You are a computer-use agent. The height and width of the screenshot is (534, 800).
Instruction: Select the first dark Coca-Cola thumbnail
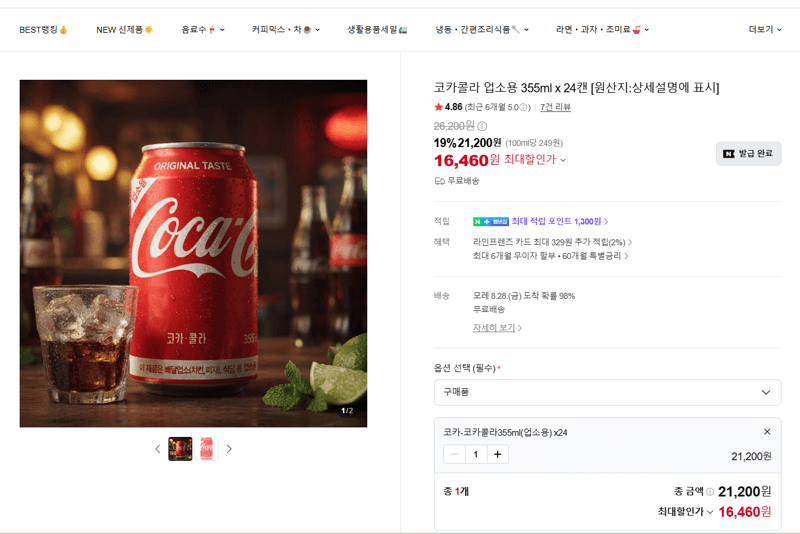pyautogui.click(x=180, y=449)
